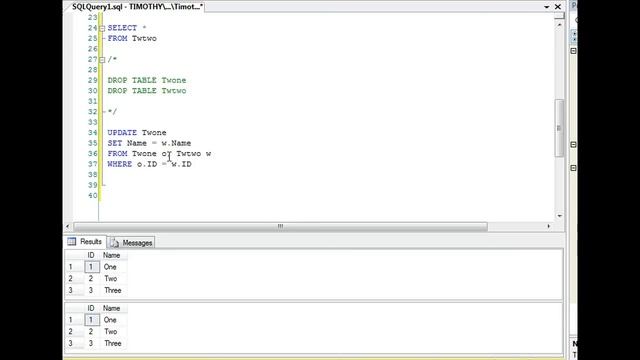Click 'DROP TABLE Twone' on line 29
The image size is (640, 360).
pos(147,80)
